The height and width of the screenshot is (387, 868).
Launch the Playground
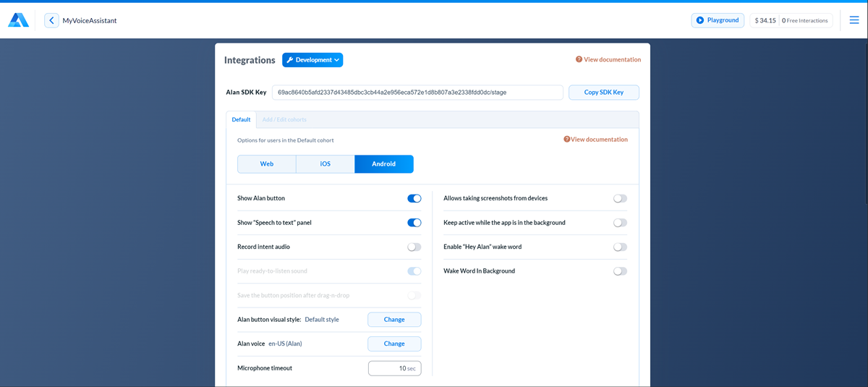point(717,20)
